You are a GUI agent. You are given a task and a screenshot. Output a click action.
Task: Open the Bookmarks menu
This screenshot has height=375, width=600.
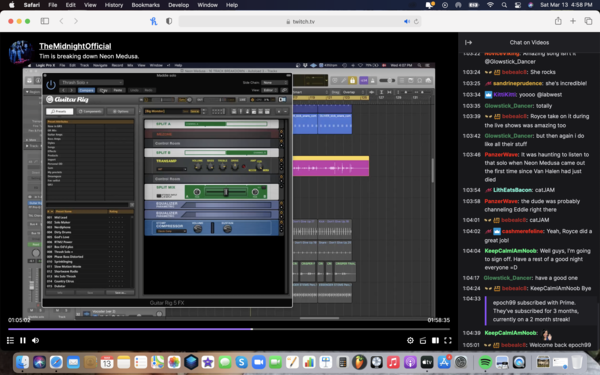[x=145, y=5]
